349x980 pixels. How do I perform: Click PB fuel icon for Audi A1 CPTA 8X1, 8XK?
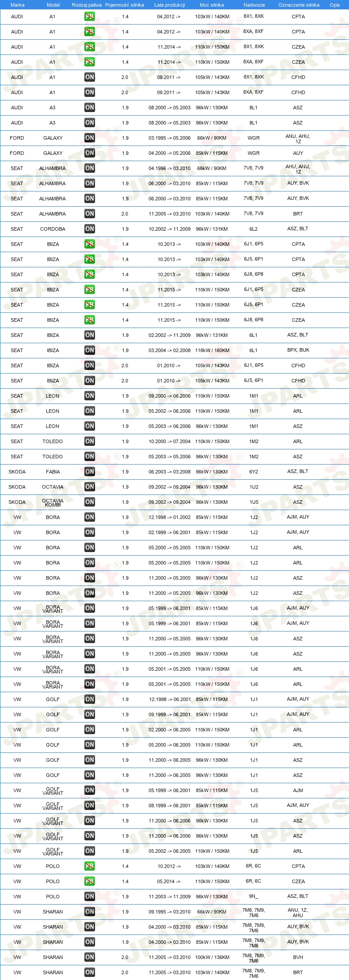click(x=90, y=17)
